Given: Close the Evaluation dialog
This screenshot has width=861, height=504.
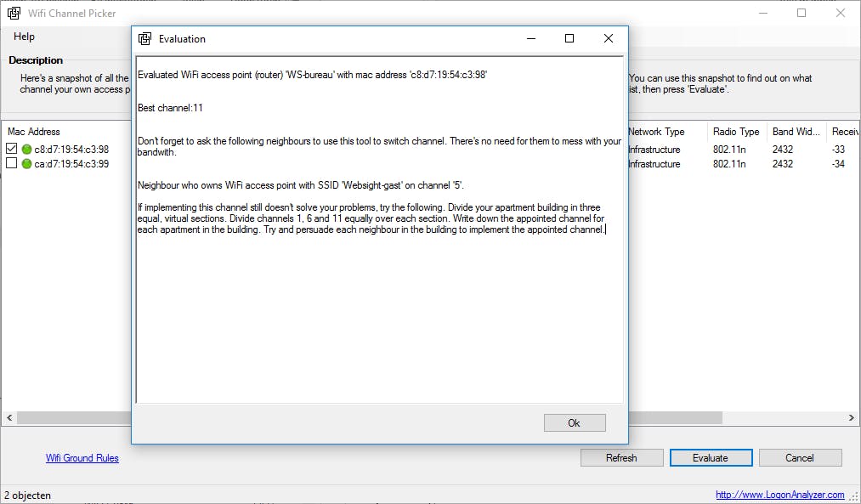Looking at the screenshot, I should [609, 38].
